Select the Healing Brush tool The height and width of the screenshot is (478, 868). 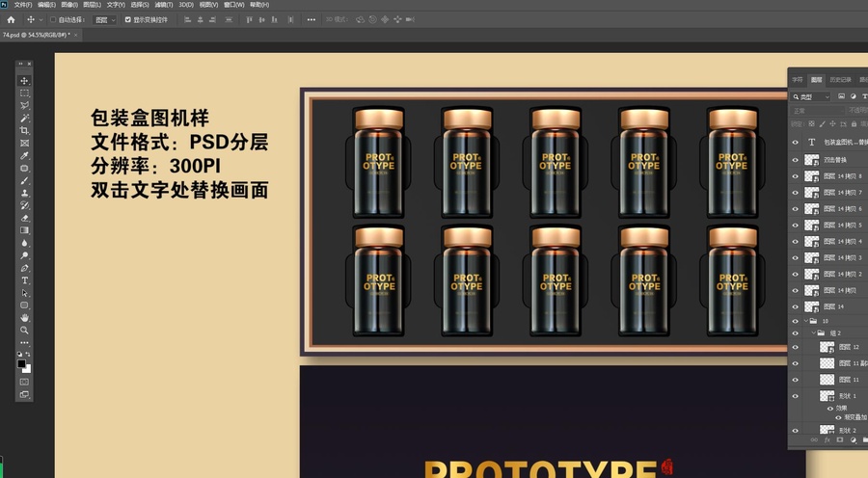pyautogui.click(x=24, y=169)
